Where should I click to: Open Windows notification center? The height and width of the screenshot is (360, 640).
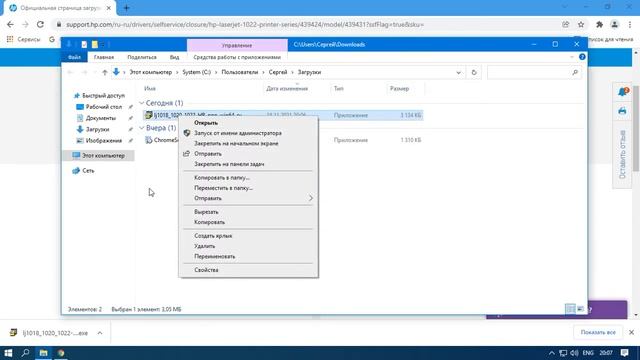point(624,353)
